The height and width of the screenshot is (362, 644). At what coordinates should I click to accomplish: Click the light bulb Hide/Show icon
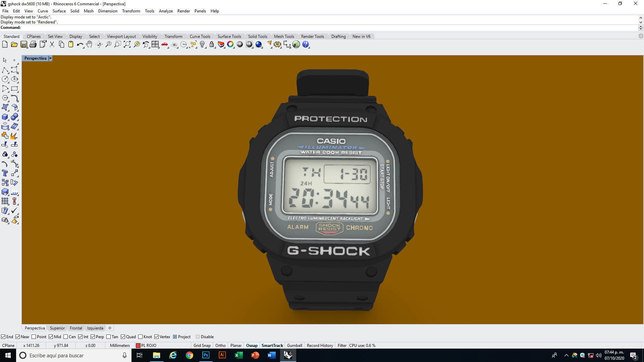(202, 44)
